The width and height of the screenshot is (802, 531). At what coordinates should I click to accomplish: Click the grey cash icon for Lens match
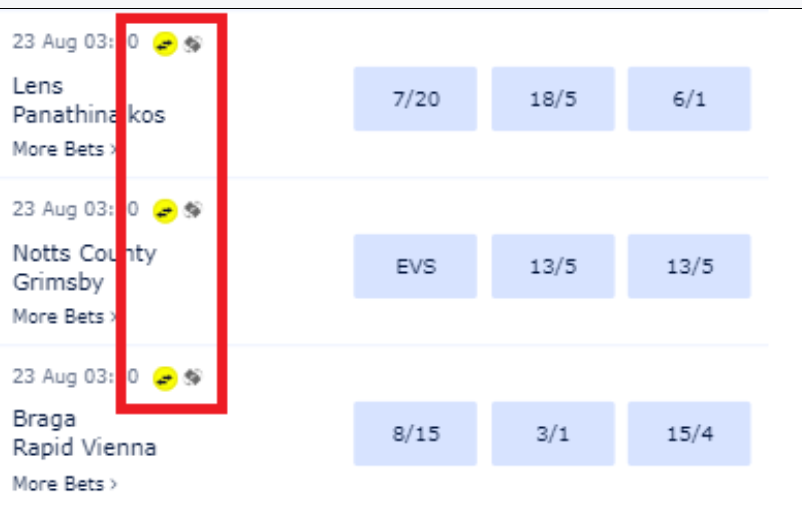coord(193,44)
